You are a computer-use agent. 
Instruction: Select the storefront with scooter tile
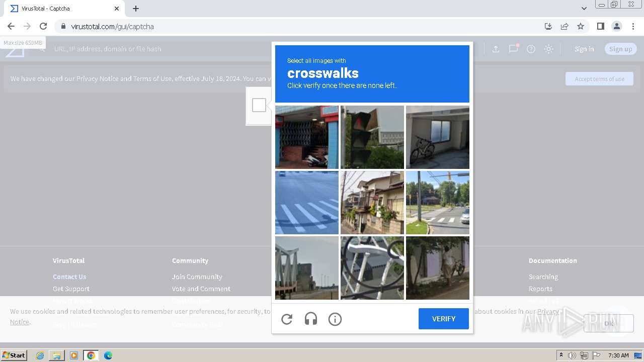coord(307,137)
